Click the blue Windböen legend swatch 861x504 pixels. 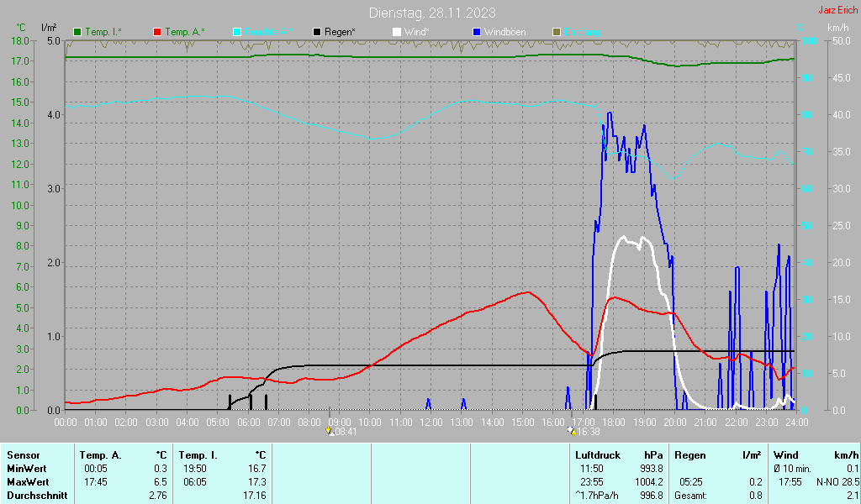point(477,32)
